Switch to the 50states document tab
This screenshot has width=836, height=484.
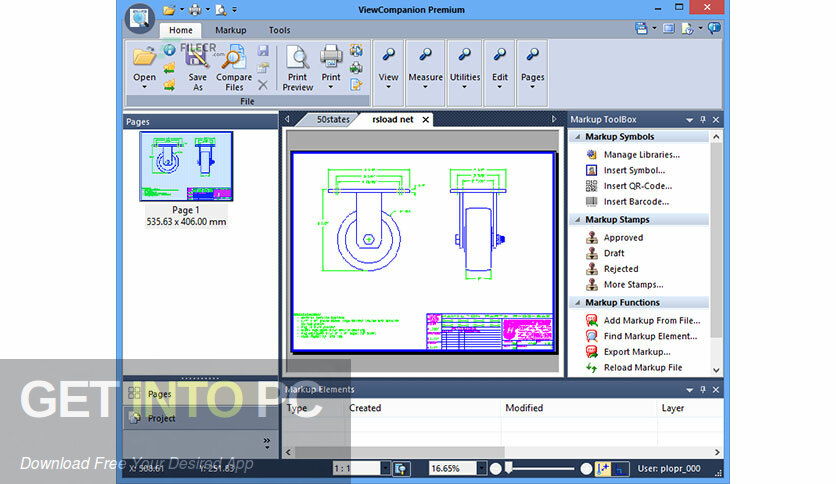[x=333, y=119]
